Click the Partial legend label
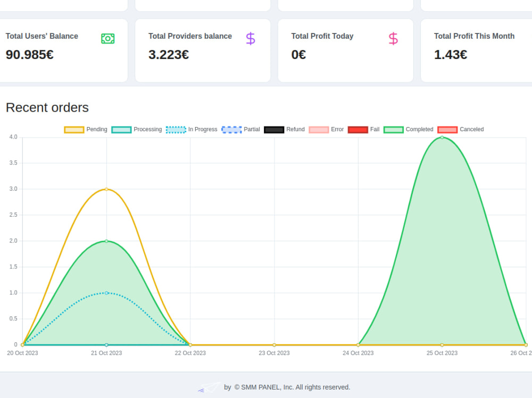Image resolution: width=532 pixels, height=398 pixels. click(252, 130)
